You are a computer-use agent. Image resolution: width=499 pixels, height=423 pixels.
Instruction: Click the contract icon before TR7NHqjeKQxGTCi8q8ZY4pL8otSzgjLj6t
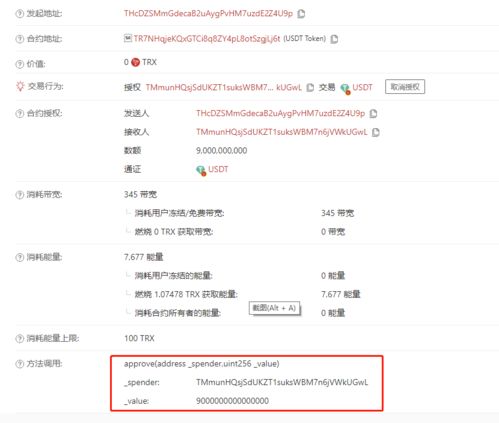point(128,38)
